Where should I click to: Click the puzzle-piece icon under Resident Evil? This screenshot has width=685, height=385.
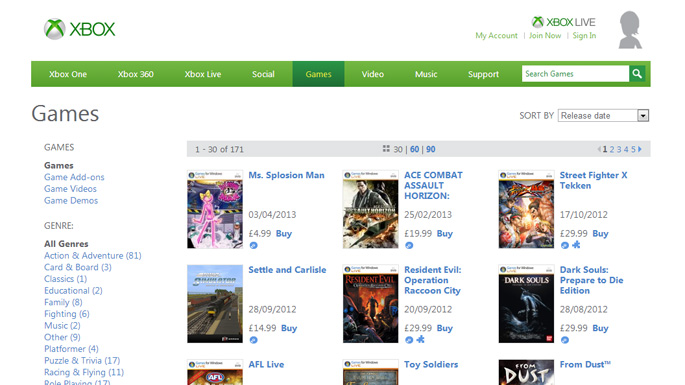point(420,339)
